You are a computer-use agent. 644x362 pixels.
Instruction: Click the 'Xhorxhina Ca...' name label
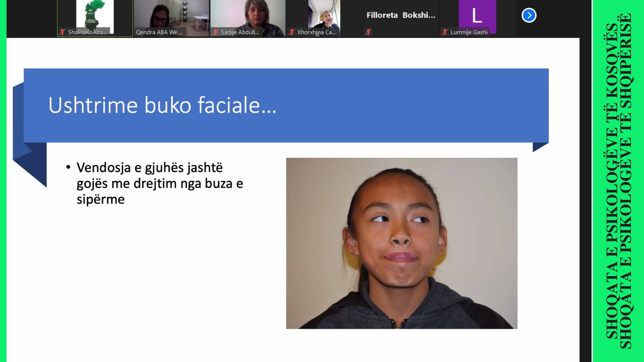pos(316,32)
